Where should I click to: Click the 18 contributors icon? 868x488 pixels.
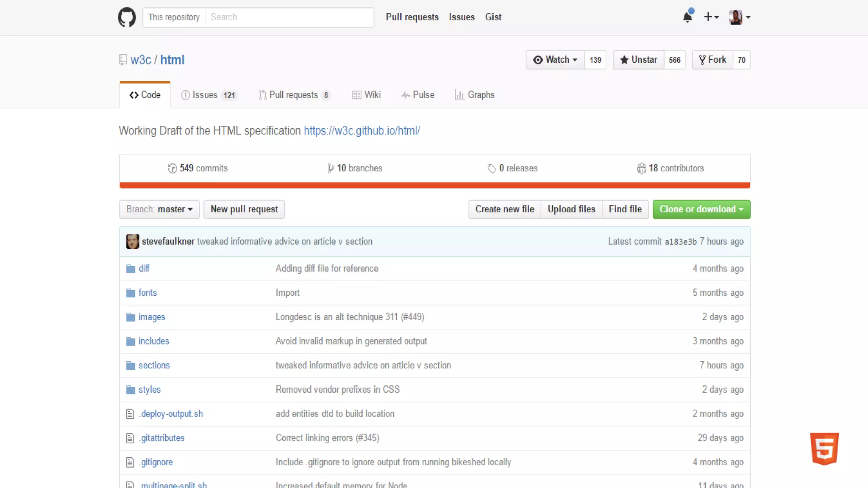[641, 169]
